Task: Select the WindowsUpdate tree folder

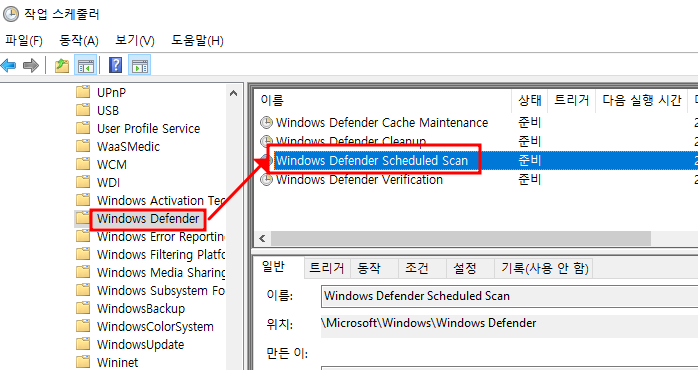Action: pos(140,345)
